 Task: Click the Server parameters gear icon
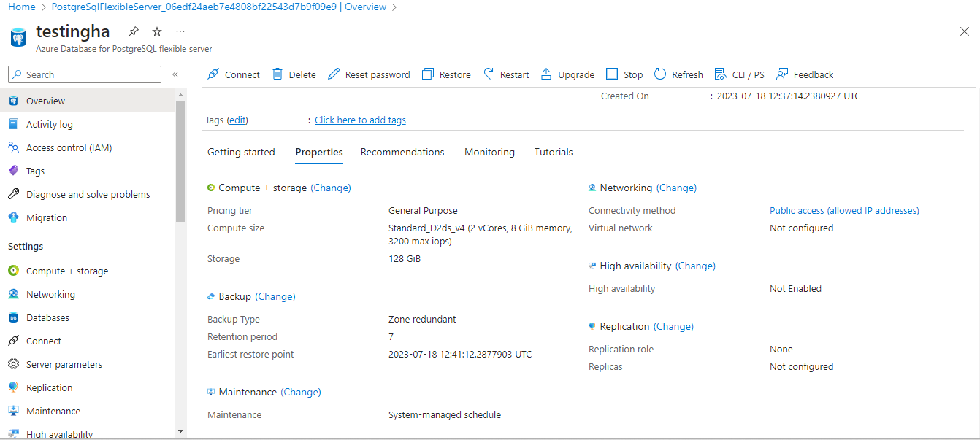pos(13,364)
